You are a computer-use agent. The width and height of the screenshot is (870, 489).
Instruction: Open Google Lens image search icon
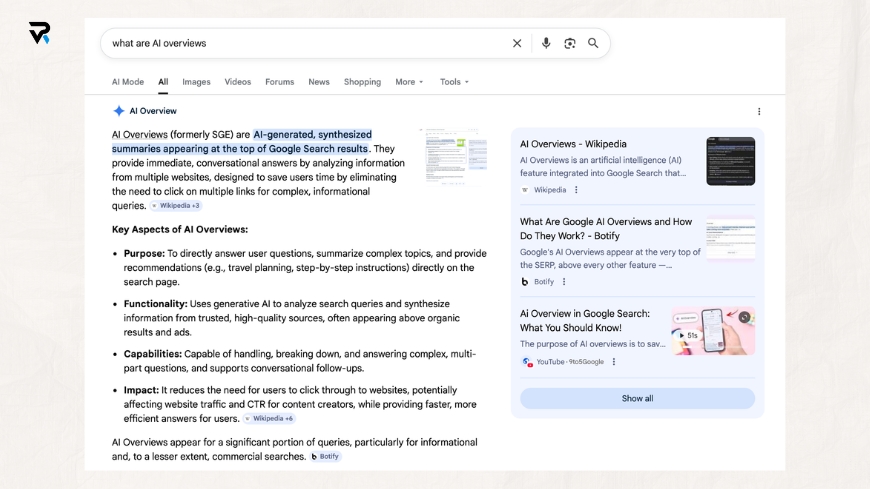point(570,43)
